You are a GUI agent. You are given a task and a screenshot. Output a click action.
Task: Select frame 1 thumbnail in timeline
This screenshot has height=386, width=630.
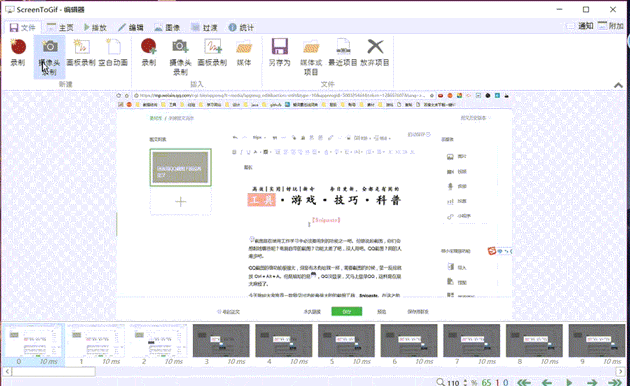pyautogui.click(x=96, y=345)
